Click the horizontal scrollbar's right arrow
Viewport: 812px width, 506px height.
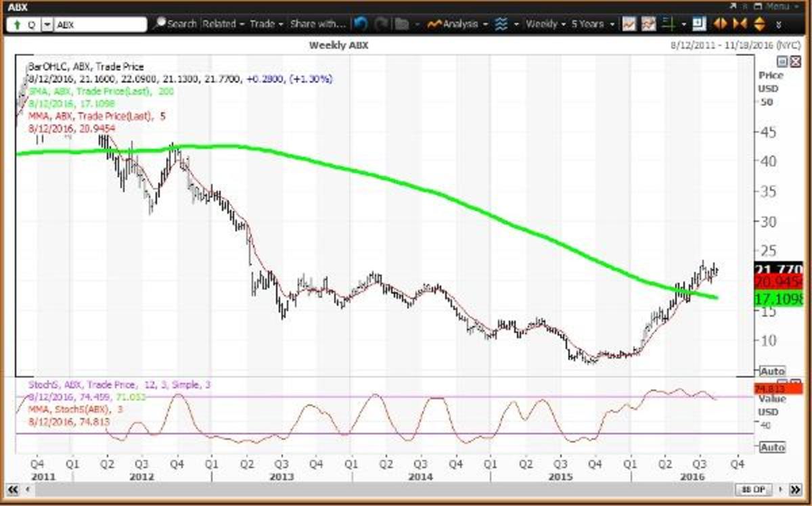pyautogui.click(x=781, y=490)
